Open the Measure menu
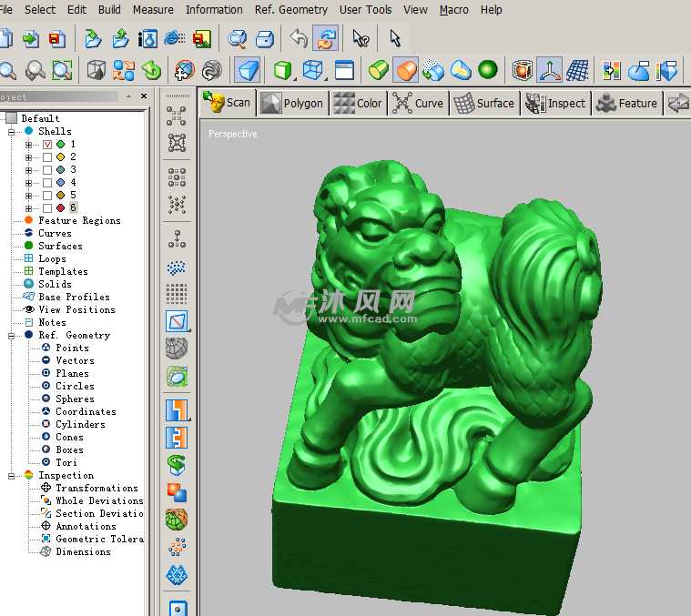Image resolution: width=691 pixels, height=616 pixels. pos(153,10)
